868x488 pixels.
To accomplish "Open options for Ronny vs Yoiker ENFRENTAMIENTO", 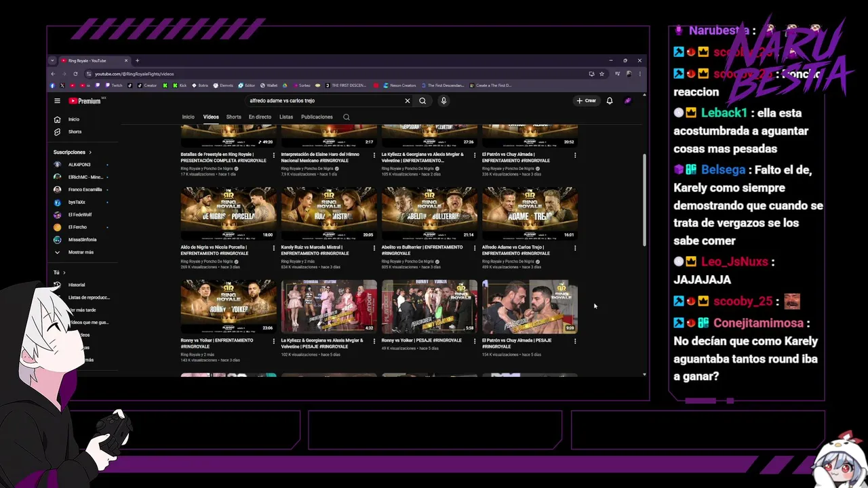I will point(274,341).
